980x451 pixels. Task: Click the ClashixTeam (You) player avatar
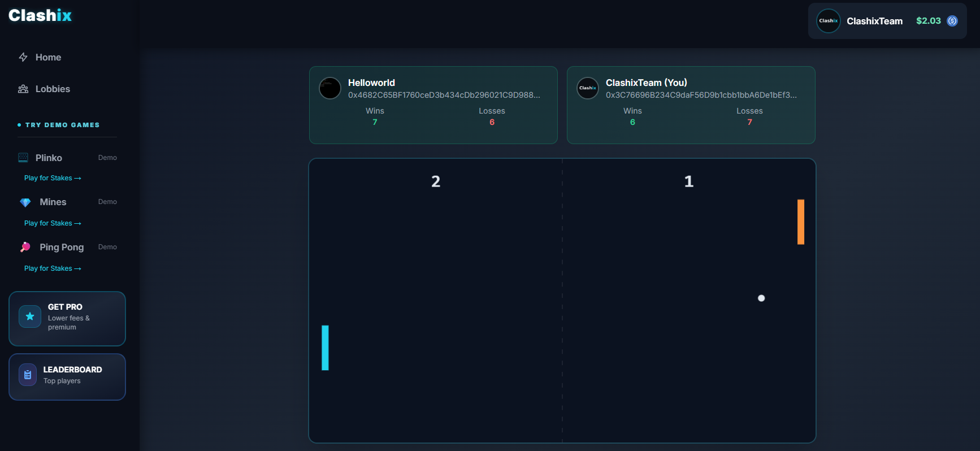pyautogui.click(x=588, y=88)
